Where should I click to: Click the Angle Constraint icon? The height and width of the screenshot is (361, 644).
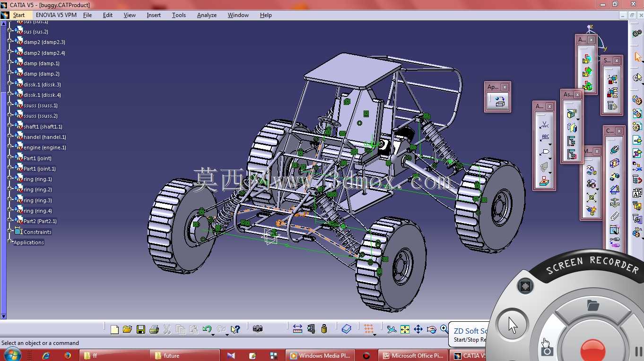pyautogui.click(x=614, y=189)
